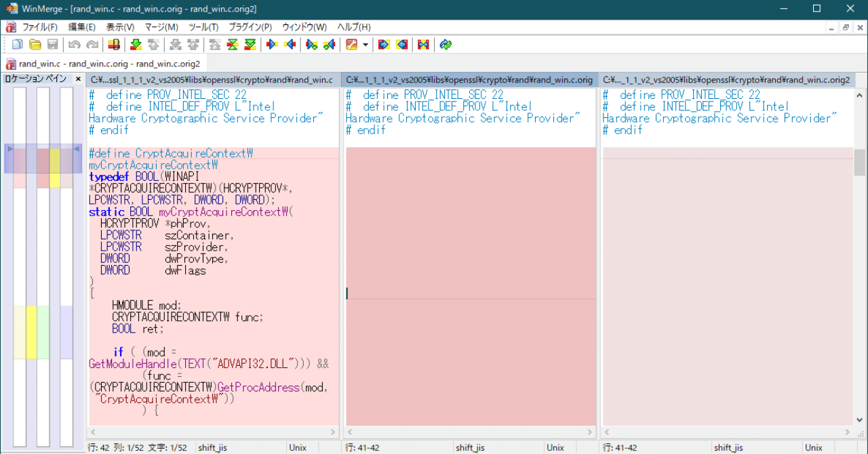Save the current file via floppy icon
Viewport: 868px width, 454px height.
click(52, 45)
